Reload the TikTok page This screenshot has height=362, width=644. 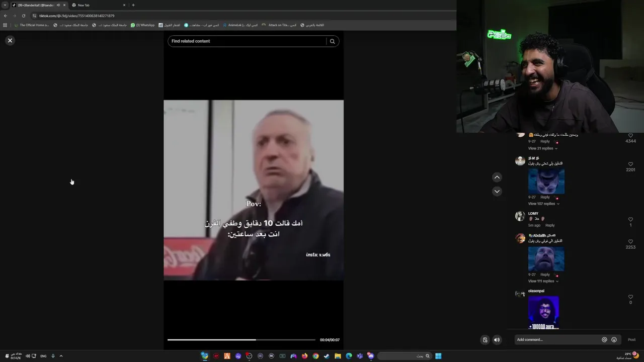click(23, 16)
